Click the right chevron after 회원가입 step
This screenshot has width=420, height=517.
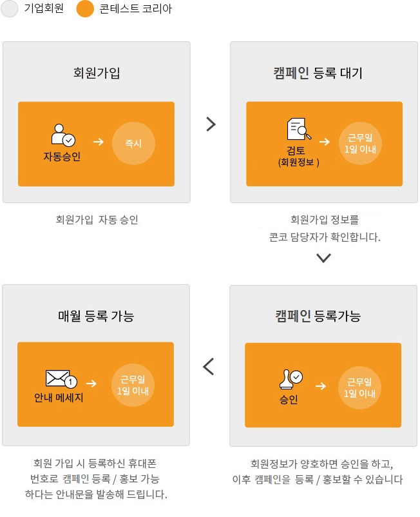211,124
